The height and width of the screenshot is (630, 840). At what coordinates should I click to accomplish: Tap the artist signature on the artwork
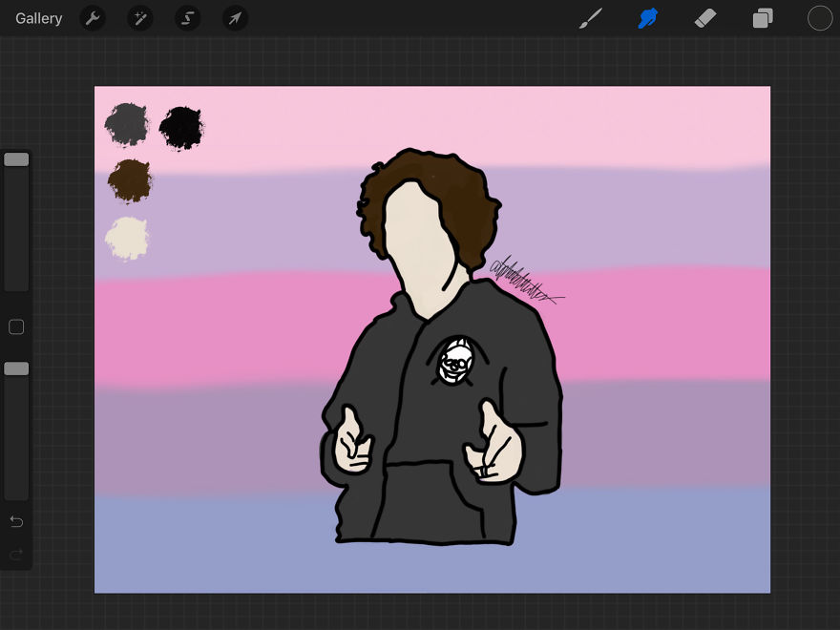click(525, 277)
